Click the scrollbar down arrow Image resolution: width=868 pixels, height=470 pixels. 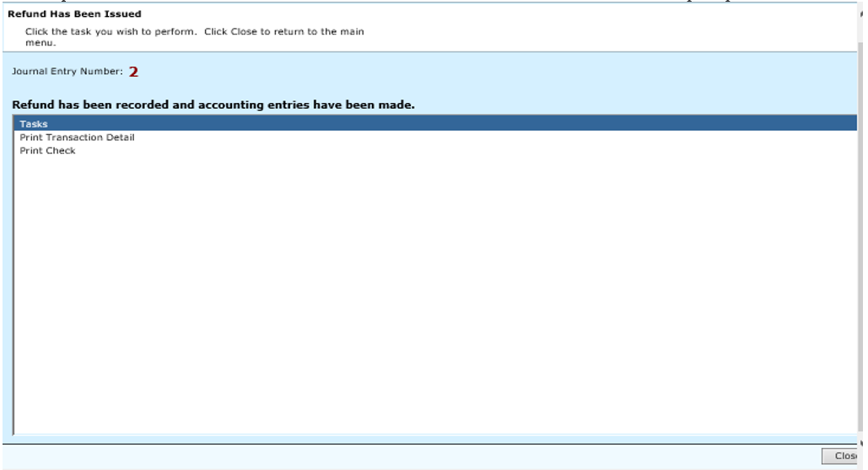pyautogui.click(x=861, y=443)
